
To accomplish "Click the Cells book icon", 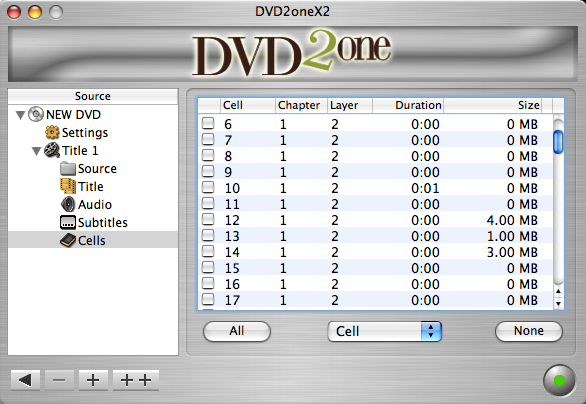I will (x=68, y=240).
